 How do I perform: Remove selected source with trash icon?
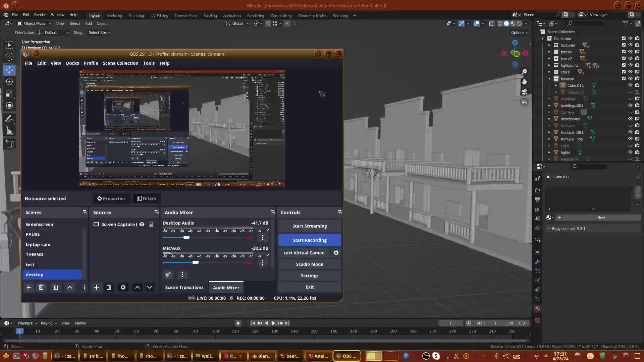click(109, 287)
